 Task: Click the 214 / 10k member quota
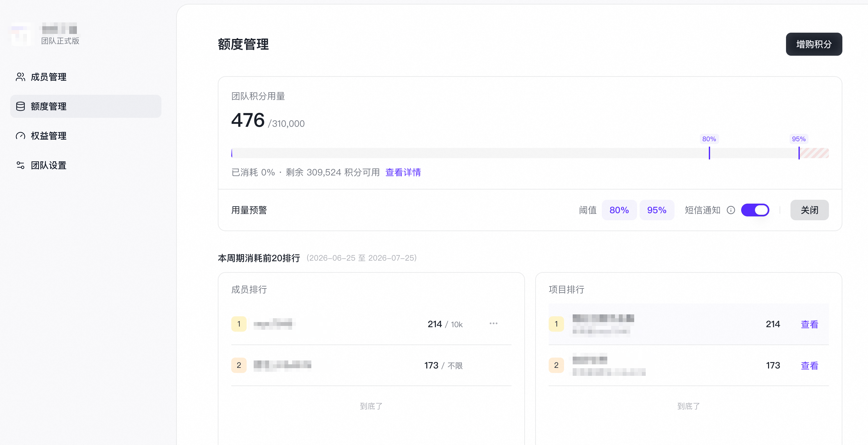(445, 324)
